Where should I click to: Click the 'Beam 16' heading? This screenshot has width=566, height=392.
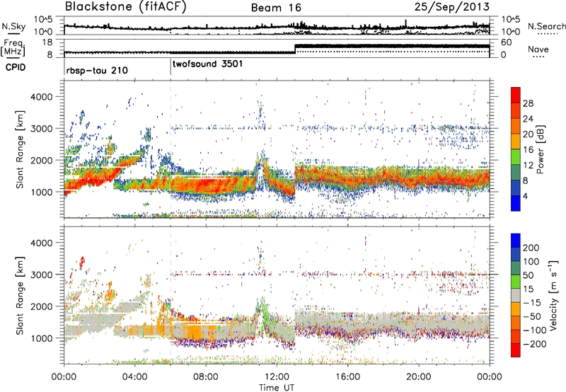click(276, 8)
